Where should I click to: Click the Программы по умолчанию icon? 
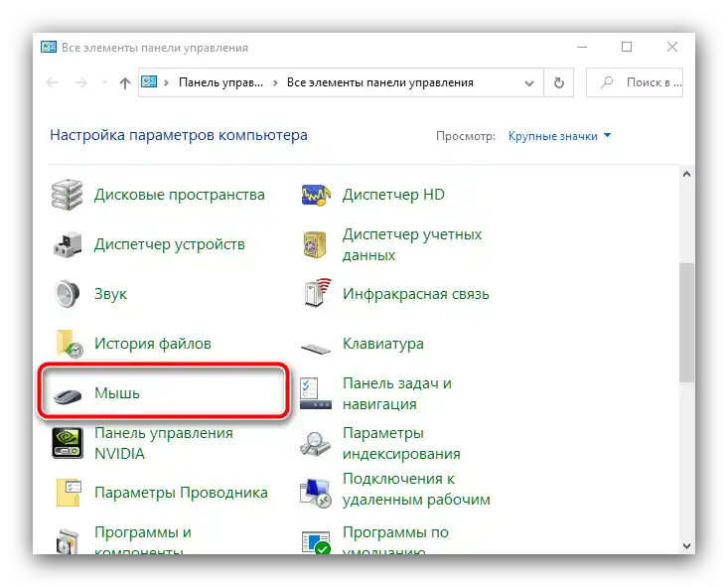[x=316, y=542]
